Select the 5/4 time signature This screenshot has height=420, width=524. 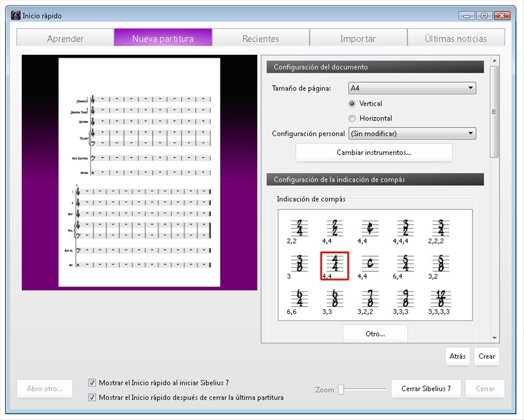tap(405, 264)
